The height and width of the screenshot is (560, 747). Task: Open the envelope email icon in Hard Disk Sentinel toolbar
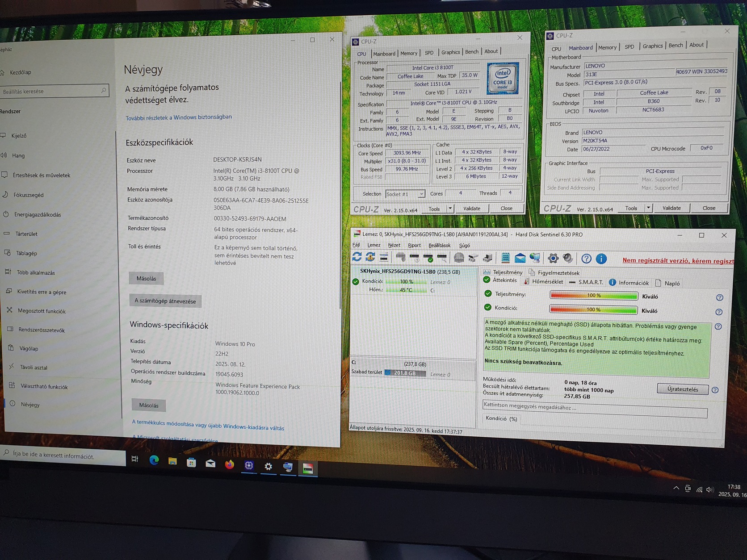click(x=520, y=258)
